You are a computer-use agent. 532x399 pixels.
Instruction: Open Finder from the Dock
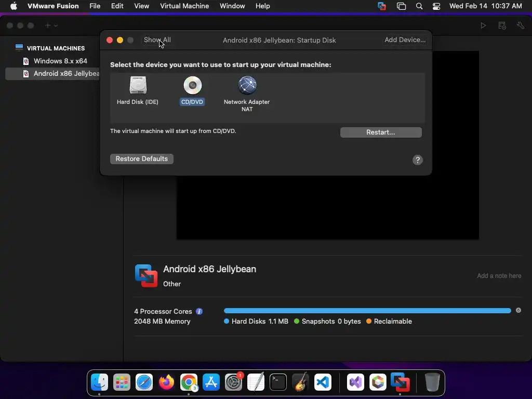pyautogui.click(x=99, y=382)
